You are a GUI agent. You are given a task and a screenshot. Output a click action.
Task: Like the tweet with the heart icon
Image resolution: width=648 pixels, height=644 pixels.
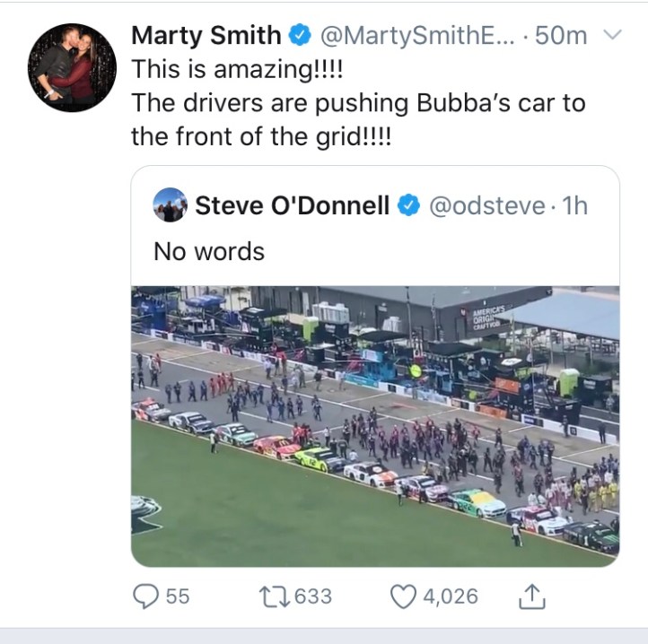coord(406,596)
